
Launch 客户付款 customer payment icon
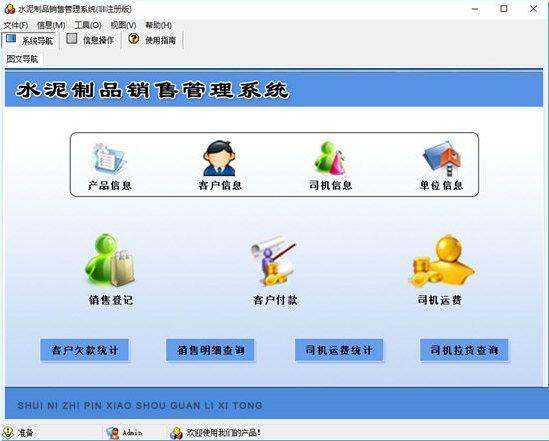click(x=274, y=261)
